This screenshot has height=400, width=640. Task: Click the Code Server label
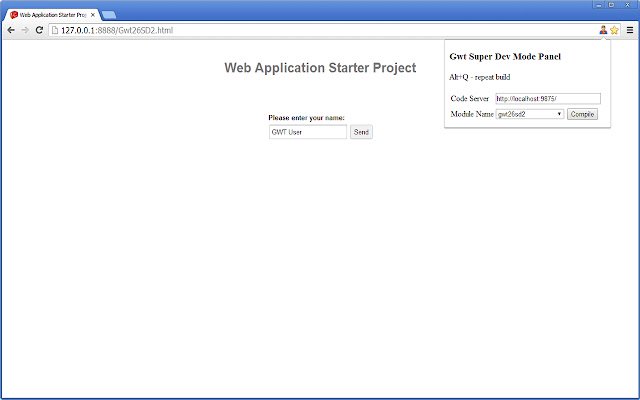[469, 98]
